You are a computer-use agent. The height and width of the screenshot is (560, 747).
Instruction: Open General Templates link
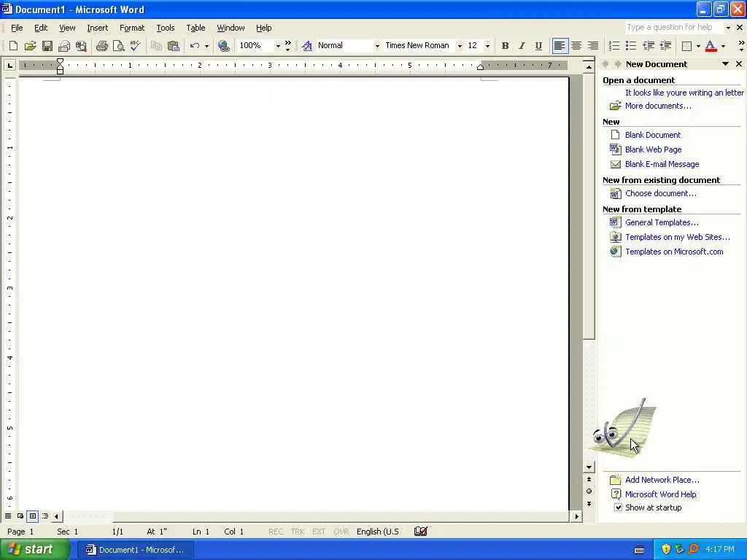662,222
